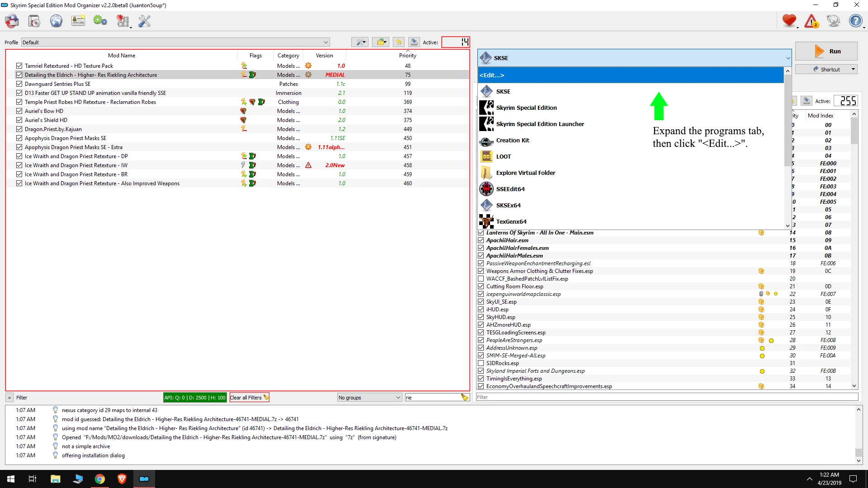The width and height of the screenshot is (868, 488).
Task: Select Skyrim Special Edition Launcher entry
Action: 539,123
